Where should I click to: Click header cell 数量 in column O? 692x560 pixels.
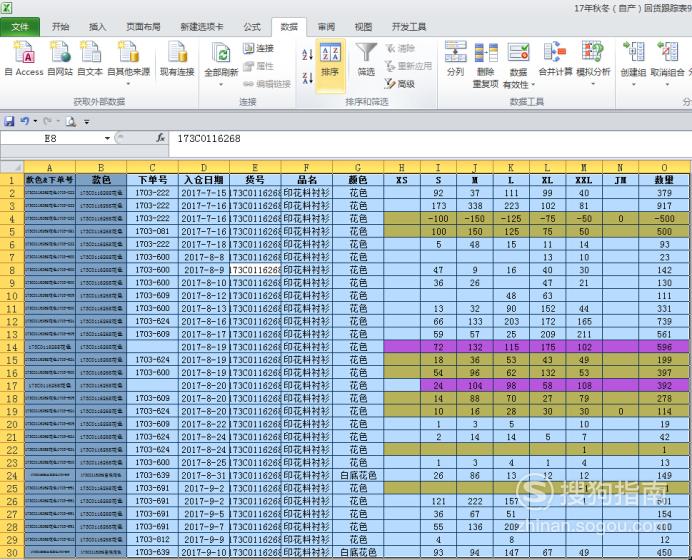[x=664, y=180]
